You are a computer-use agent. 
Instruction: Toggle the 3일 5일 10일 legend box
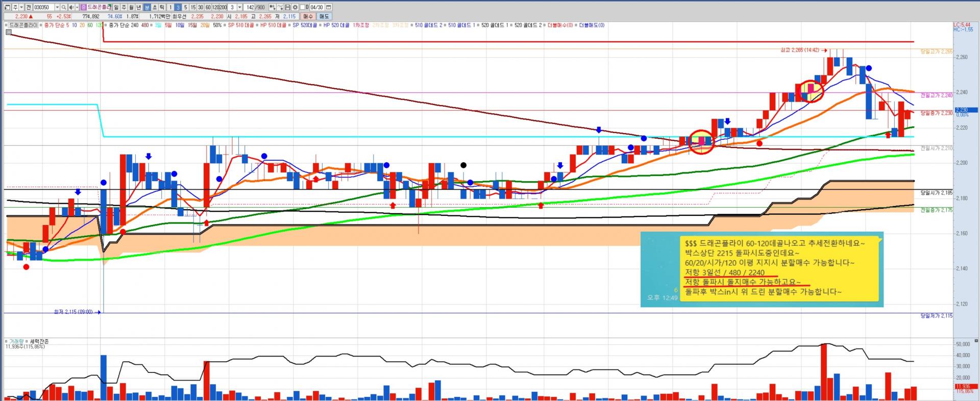click(x=152, y=25)
